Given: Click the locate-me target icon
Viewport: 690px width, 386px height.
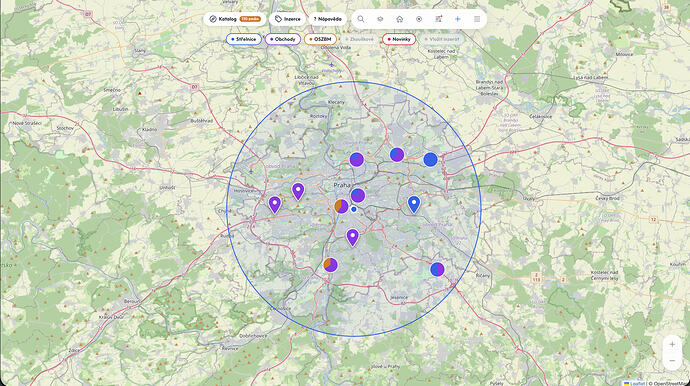Looking at the screenshot, I should click(x=419, y=19).
